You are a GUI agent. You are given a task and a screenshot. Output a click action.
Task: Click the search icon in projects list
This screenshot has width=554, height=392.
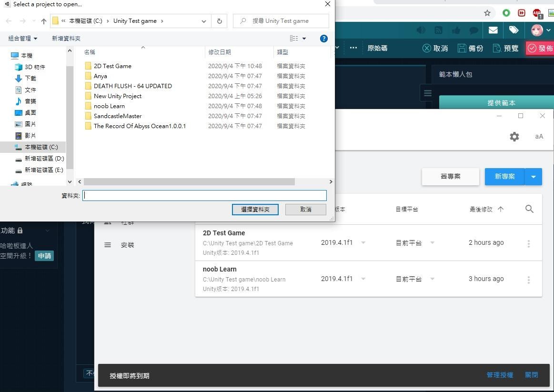(529, 209)
